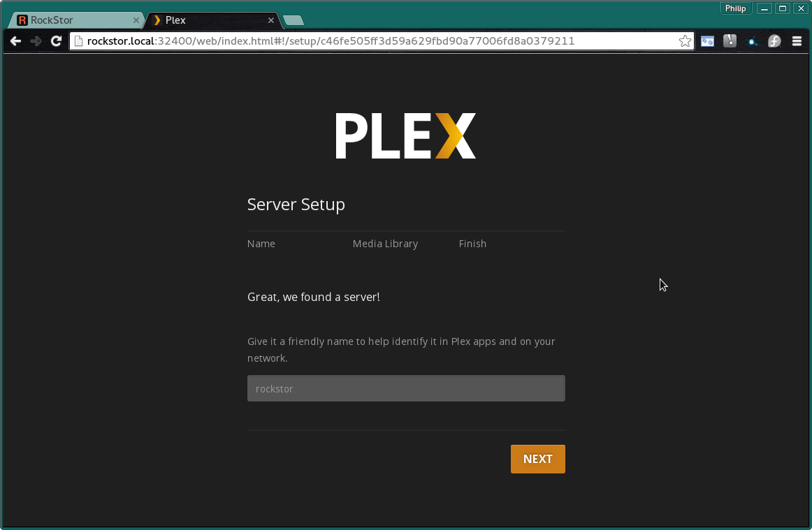Open a new browser tab
The width and height of the screenshot is (812, 530).
tap(293, 20)
